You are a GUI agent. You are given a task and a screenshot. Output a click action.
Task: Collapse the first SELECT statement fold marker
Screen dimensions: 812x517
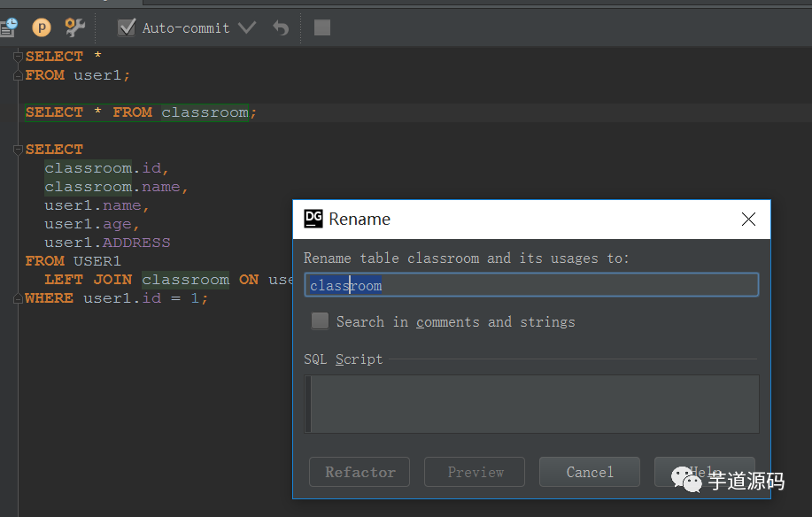(18, 57)
